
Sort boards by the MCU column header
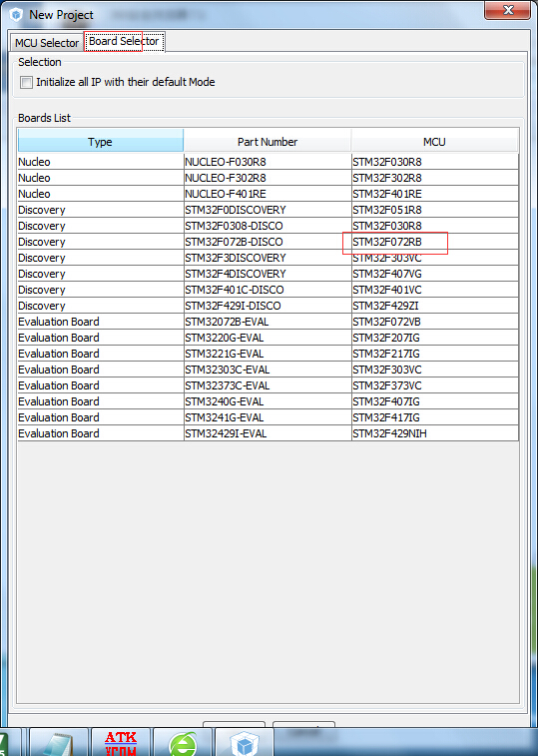tap(434, 142)
